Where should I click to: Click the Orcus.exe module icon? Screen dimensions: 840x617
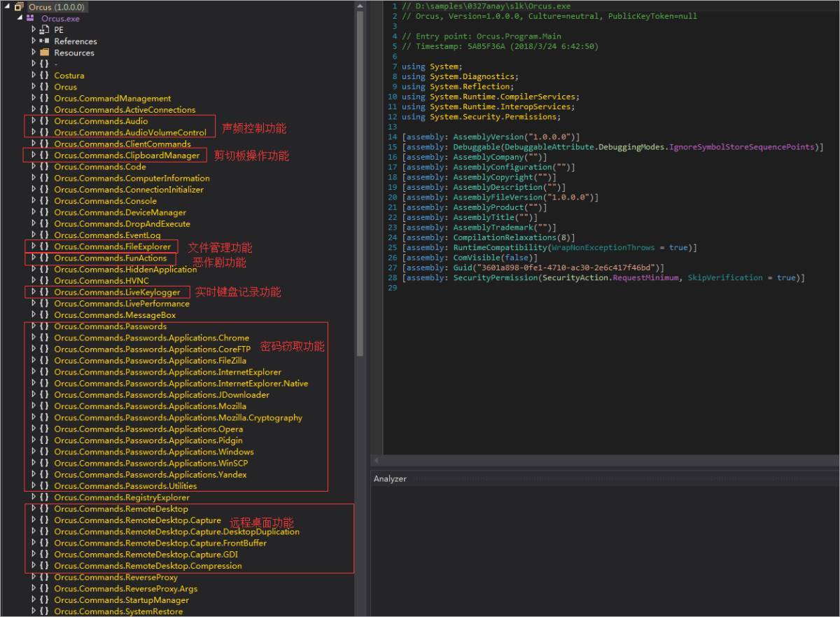(31, 18)
